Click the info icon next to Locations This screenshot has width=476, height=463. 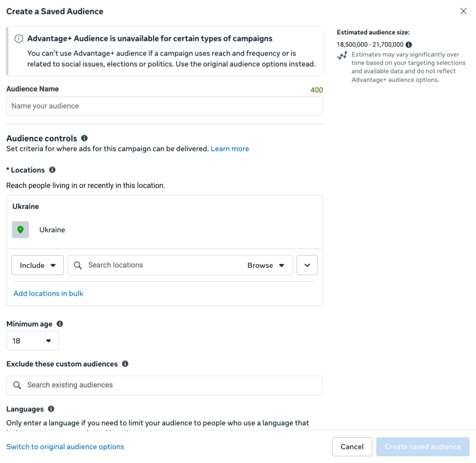tap(53, 170)
